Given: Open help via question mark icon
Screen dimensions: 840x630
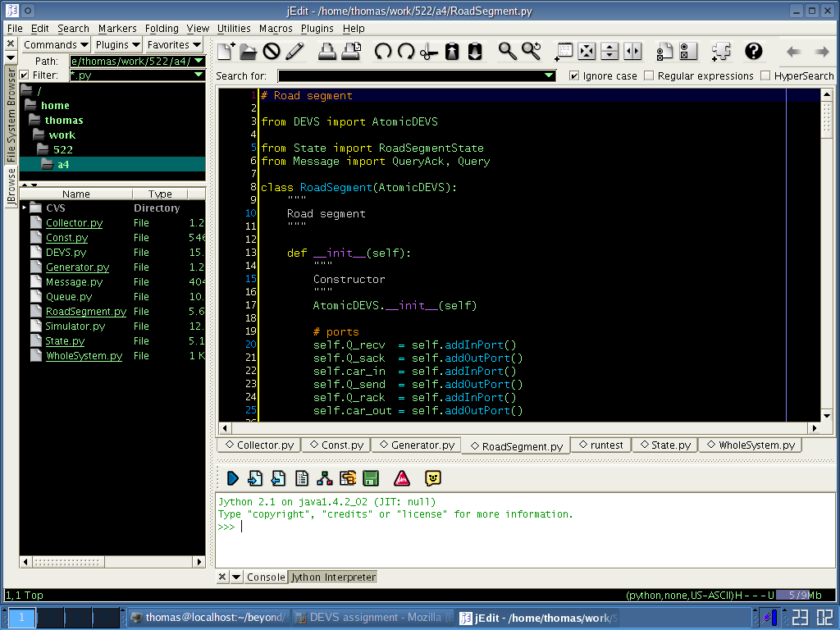Looking at the screenshot, I should 753,51.
